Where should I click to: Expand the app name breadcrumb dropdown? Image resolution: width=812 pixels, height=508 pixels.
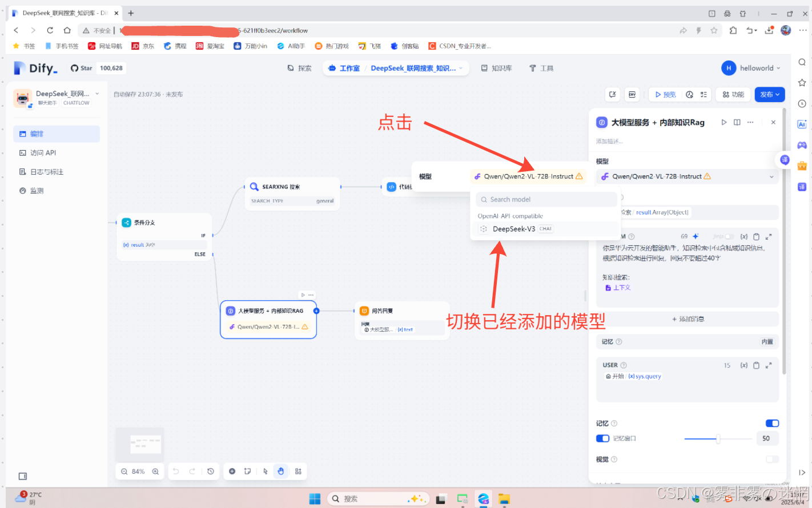coord(461,68)
